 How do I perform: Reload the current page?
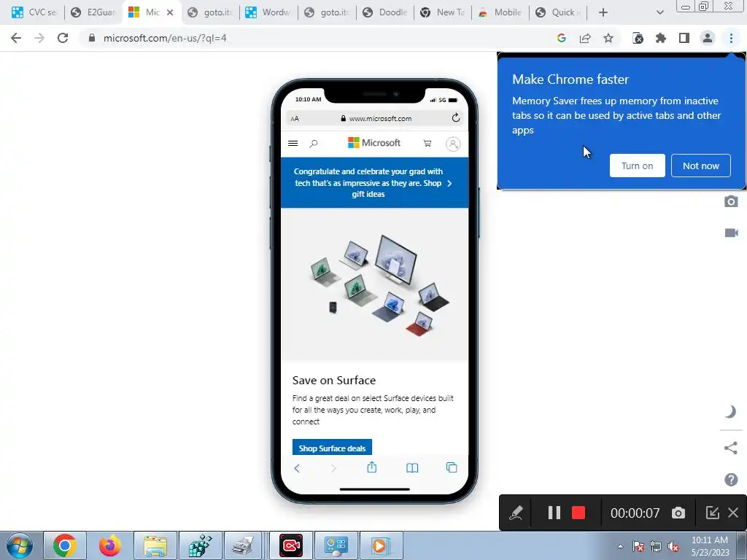(63, 38)
